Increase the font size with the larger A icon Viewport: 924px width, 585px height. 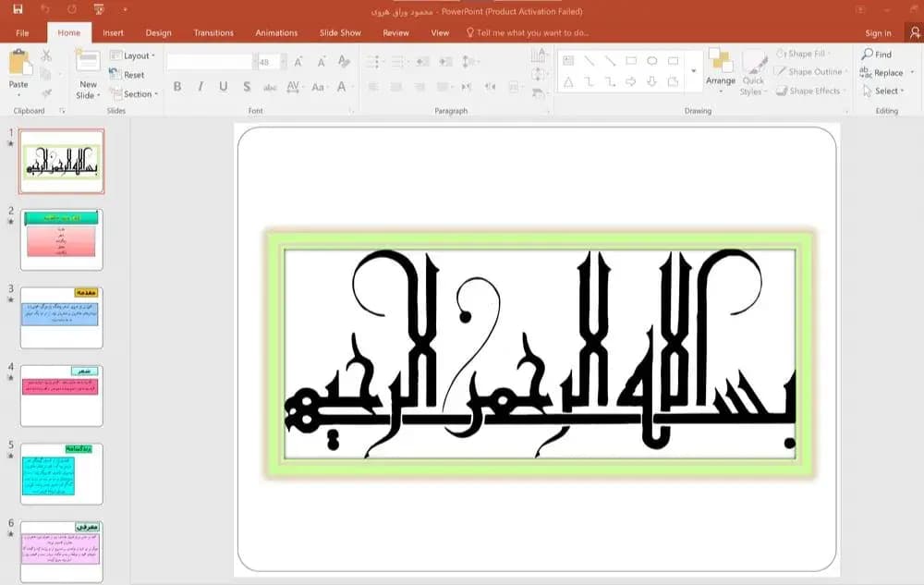[x=298, y=61]
